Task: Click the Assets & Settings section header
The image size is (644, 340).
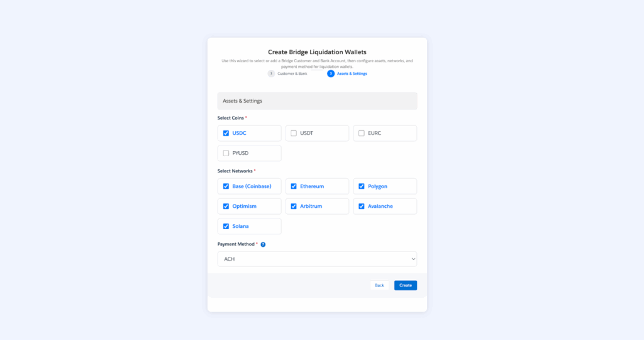Action: [x=317, y=101]
